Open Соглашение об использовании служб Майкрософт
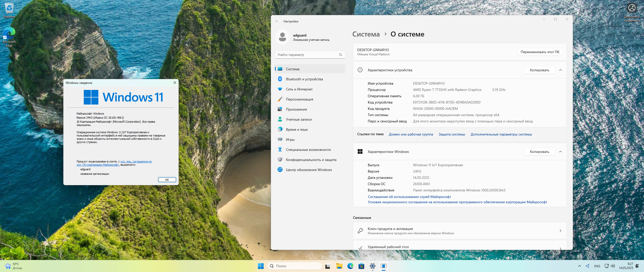This screenshot has height=272, width=644. [x=409, y=197]
